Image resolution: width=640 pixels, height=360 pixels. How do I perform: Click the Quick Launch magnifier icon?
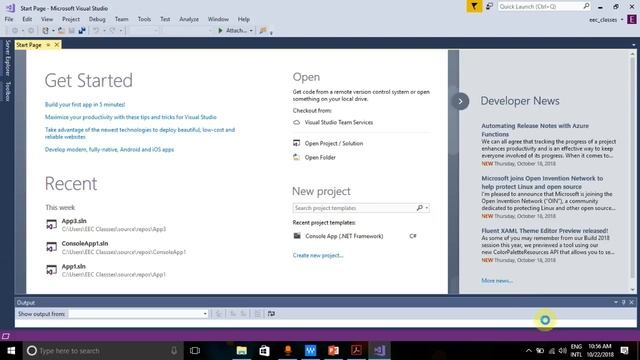coord(586,6)
